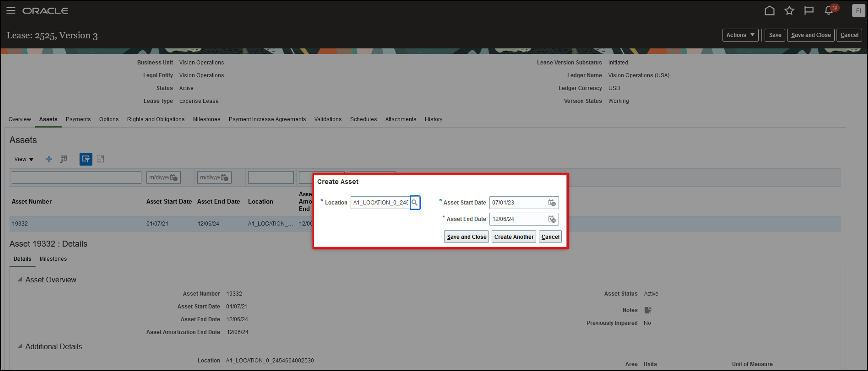
Task: Click the table toolbar icon beside the plus
Action: click(x=63, y=159)
